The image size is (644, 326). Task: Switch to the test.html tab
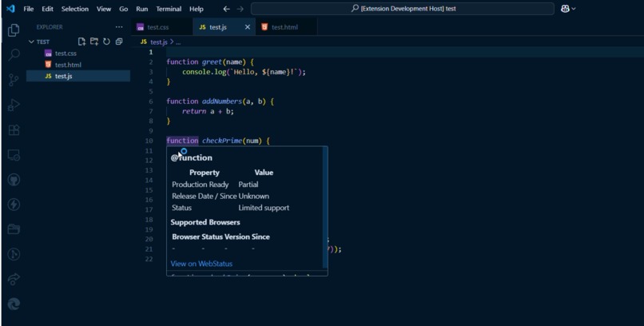pos(284,27)
